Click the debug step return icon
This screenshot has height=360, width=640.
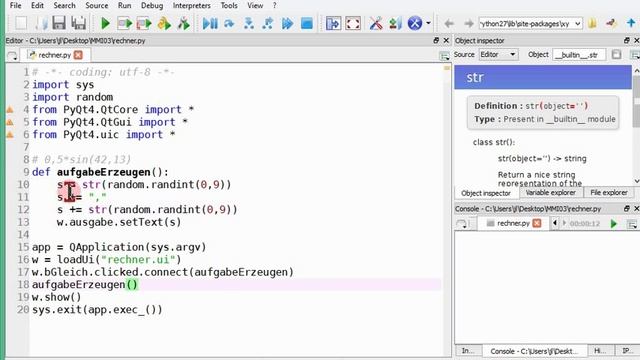268,23
